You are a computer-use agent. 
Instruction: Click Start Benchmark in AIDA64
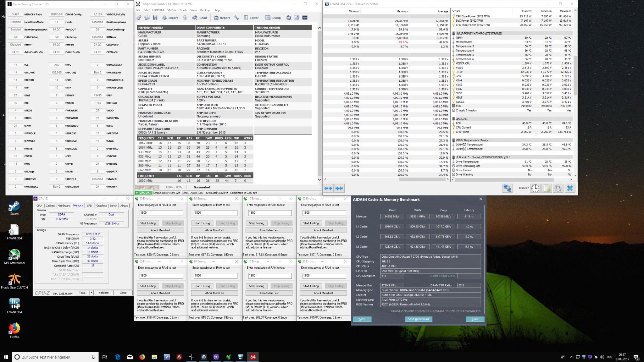(419, 319)
